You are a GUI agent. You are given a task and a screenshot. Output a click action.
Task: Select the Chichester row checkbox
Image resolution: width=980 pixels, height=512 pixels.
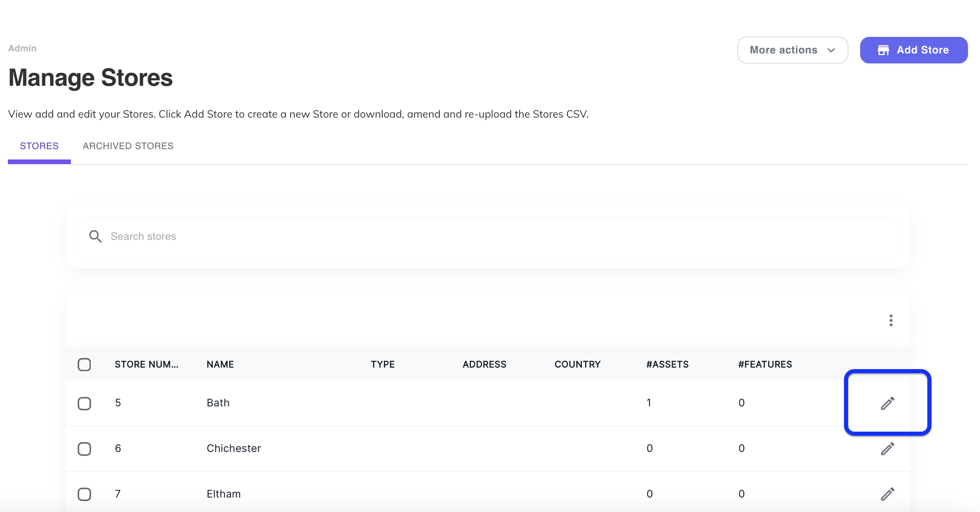pos(85,449)
